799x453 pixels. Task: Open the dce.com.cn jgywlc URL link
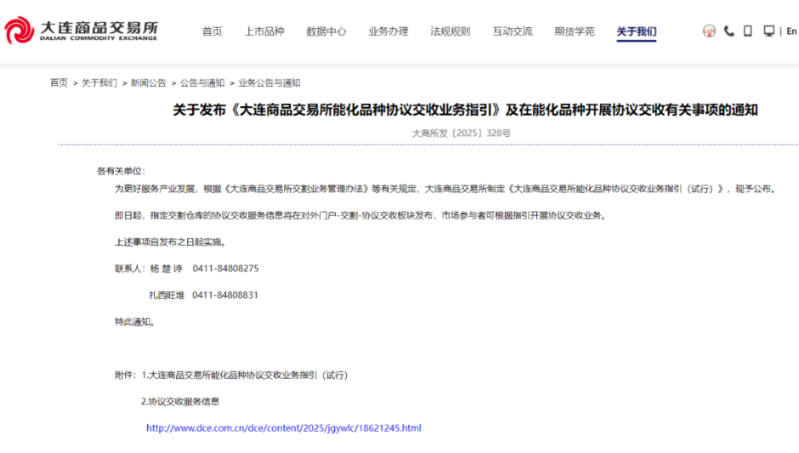tap(284, 428)
